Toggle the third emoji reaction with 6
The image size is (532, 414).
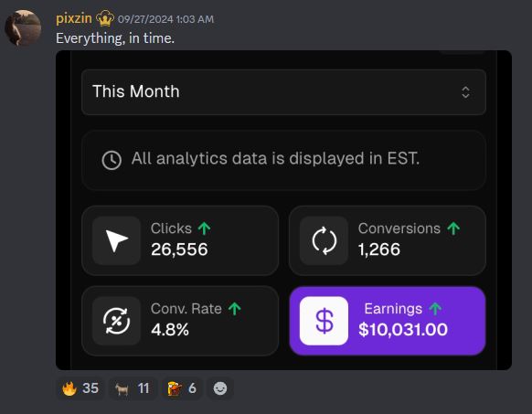182,388
